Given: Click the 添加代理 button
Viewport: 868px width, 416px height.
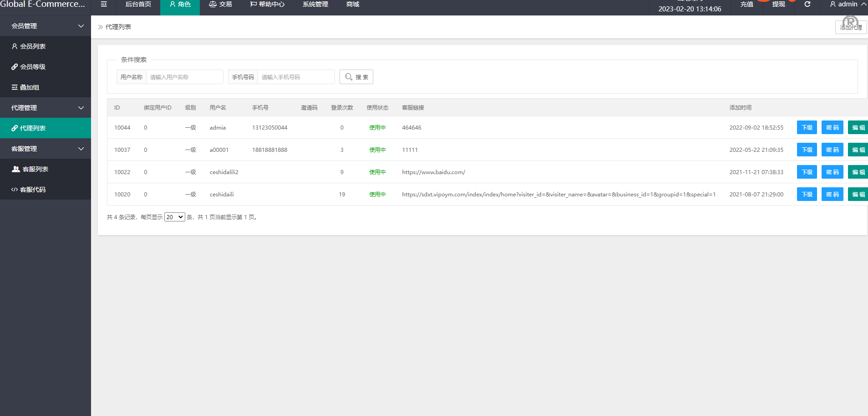Looking at the screenshot, I should tap(851, 27).
